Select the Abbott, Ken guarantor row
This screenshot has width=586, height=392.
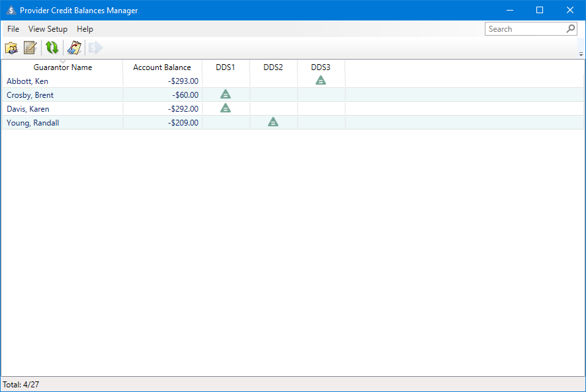tap(28, 81)
